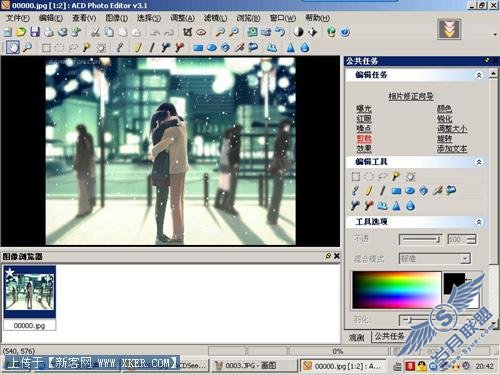
Task: Click the 曝光 exposure link
Action: click(x=364, y=109)
